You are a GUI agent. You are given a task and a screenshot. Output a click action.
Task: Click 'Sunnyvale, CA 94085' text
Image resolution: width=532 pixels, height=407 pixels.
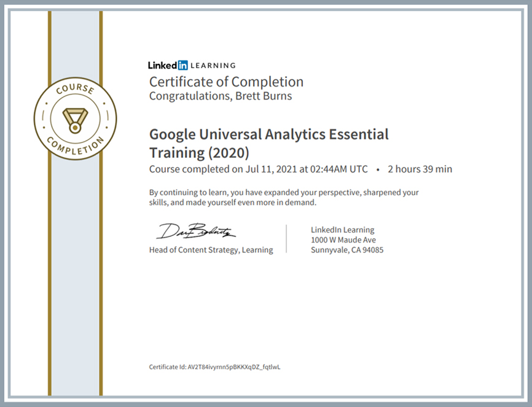pyautogui.click(x=347, y=250)
